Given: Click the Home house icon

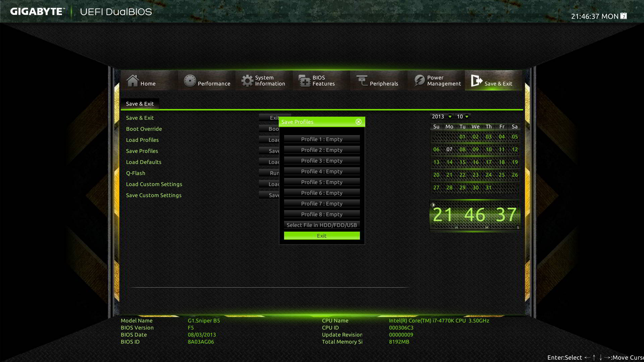Looking at the screenshot, I should [x=132, y=80].
